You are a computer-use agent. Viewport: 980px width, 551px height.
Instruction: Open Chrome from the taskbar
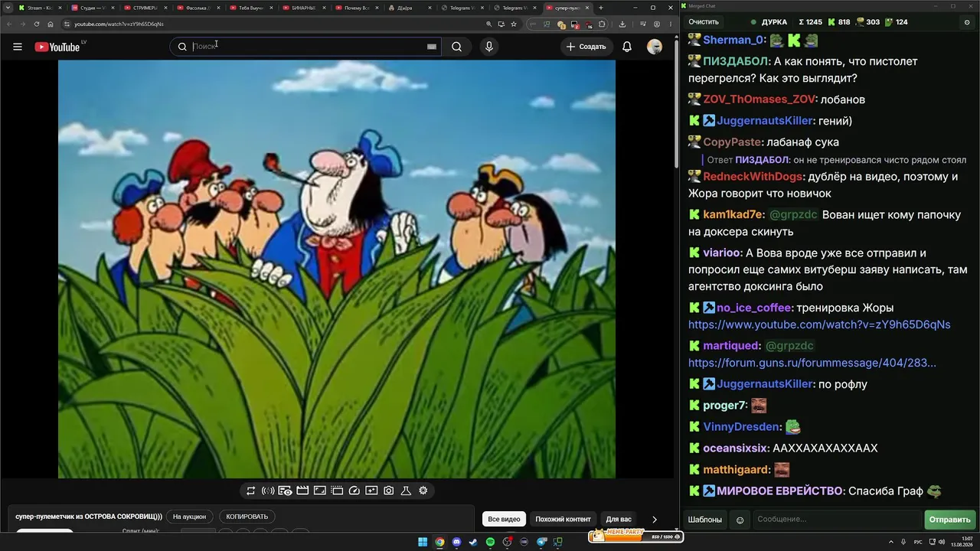click(439, 543)
